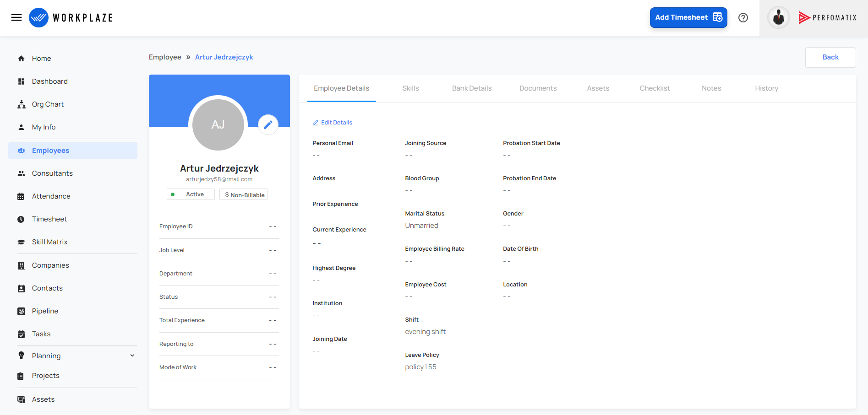Click the Attendance calendar icon
868x415 pixels.
(x=21, y=196)
